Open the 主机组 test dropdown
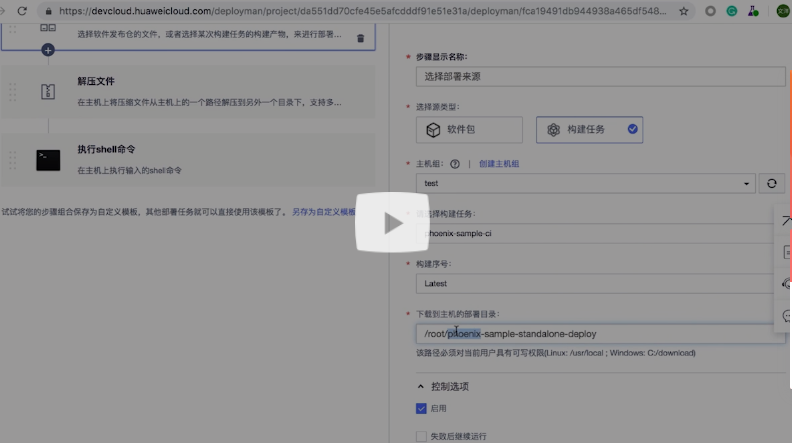This screenshot has height=443, width=792. pyautogui.click(x=586, y=183)
